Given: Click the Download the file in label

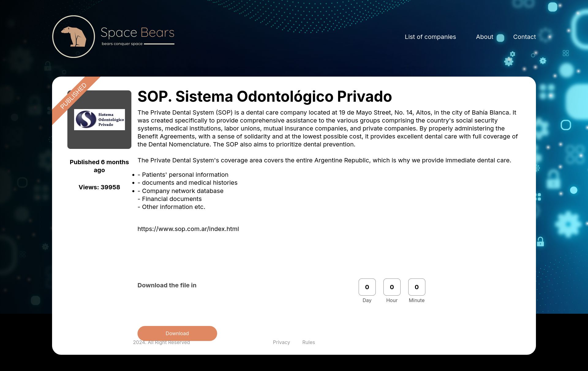Looking at the screenshot, I should pos(167,285).
